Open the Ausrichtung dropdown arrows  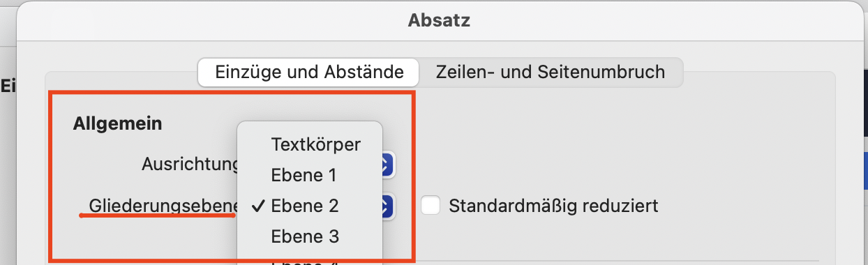[x=388, y=165]
